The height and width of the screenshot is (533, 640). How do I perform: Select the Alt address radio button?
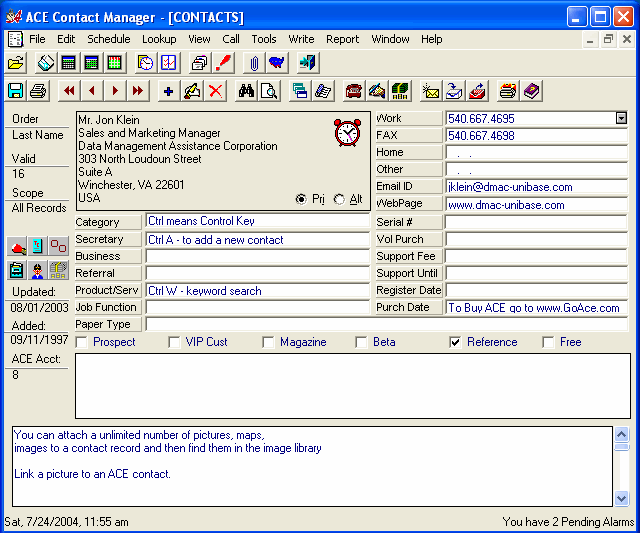[x=339, y=199]
